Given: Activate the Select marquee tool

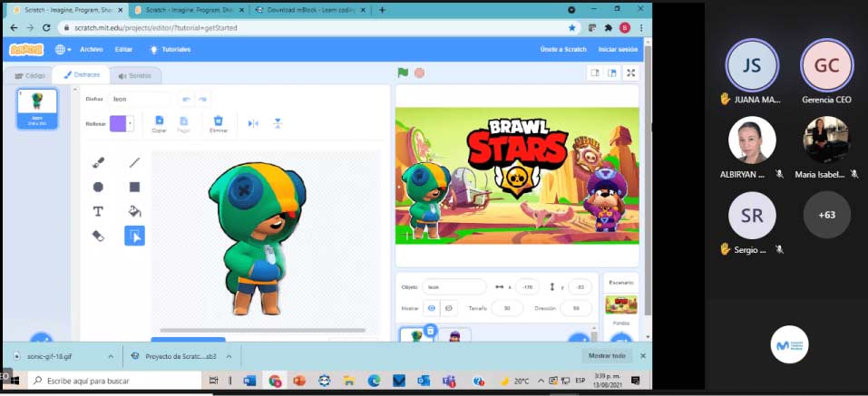Looking at the screenshot, I should pos(134,236).
